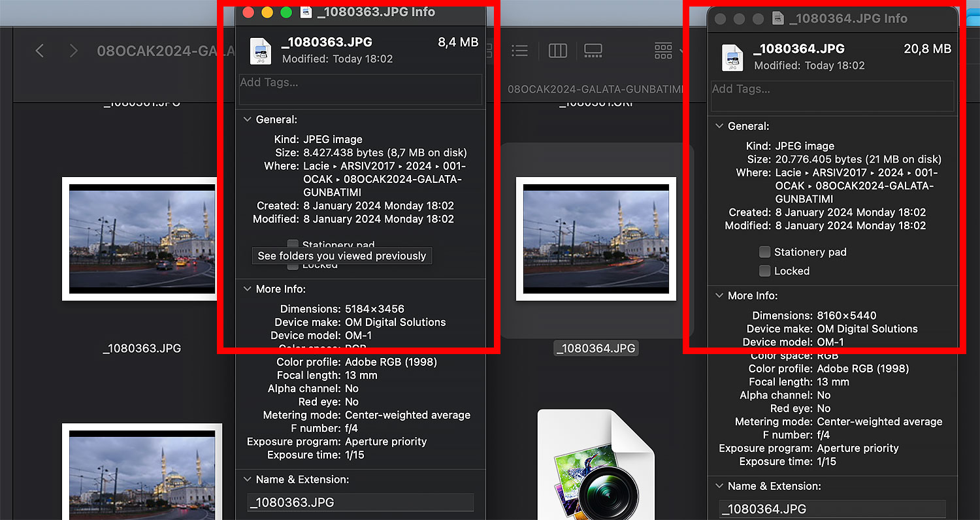Click Add Tags field in _1080363.JPG Info
This screenshot has height=520, width=980.
(360, 89)
